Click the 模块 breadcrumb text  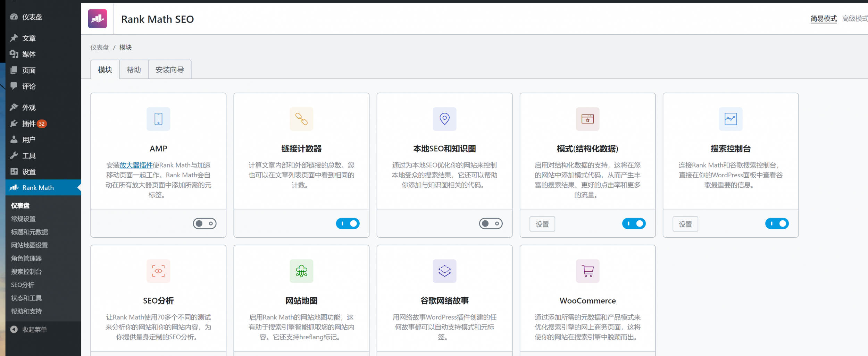point(125,48)
